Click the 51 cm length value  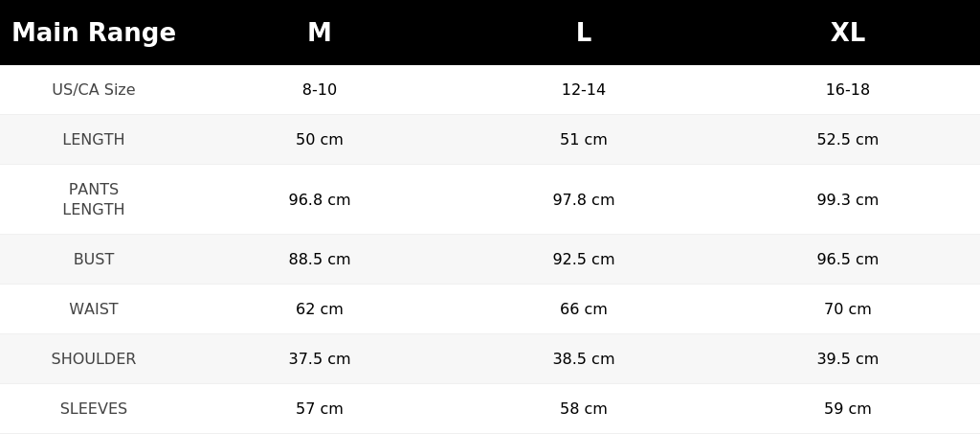coord(584,140)
